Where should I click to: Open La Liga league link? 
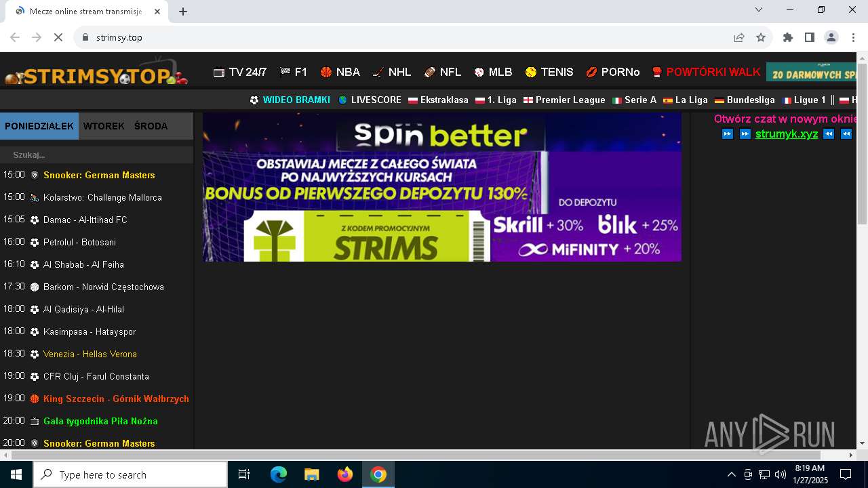[686, 100]
